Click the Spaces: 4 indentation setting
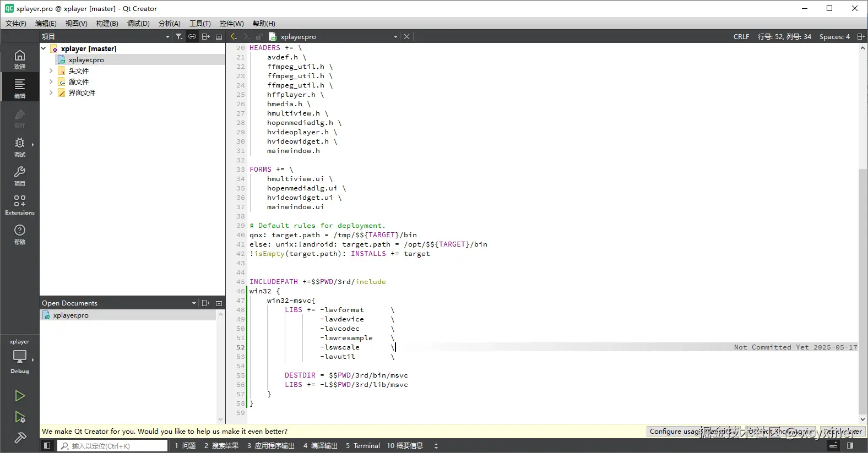 (x=834, y=37)
